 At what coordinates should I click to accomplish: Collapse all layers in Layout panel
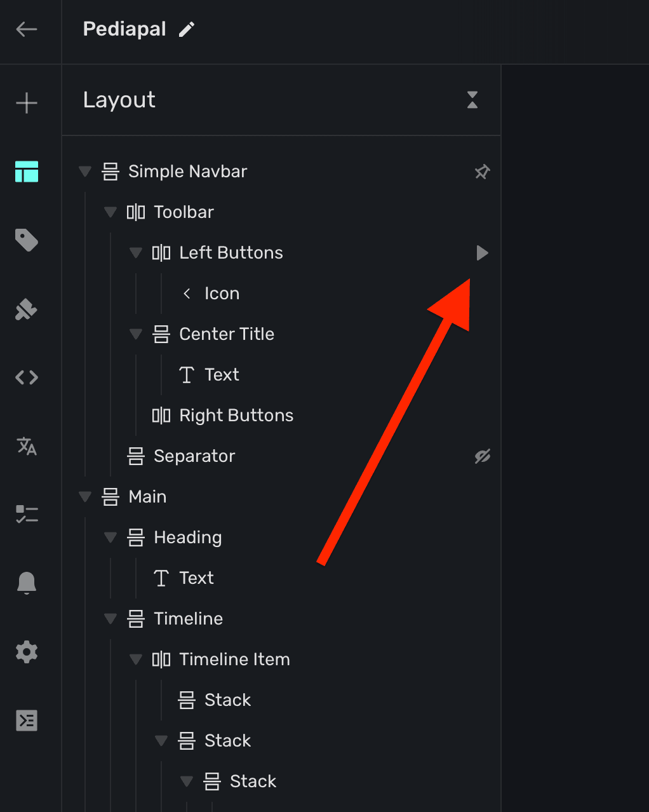[x=472, y=100]
